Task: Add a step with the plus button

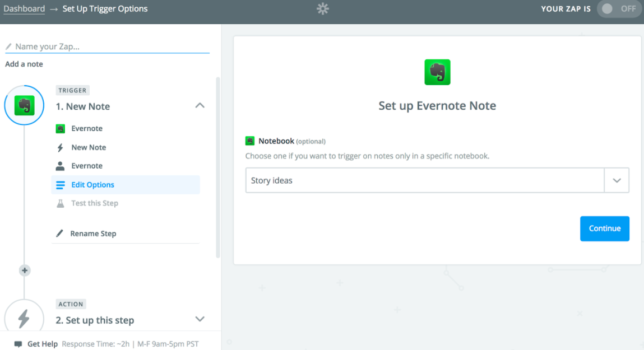Action: click(x=25, y=270)
